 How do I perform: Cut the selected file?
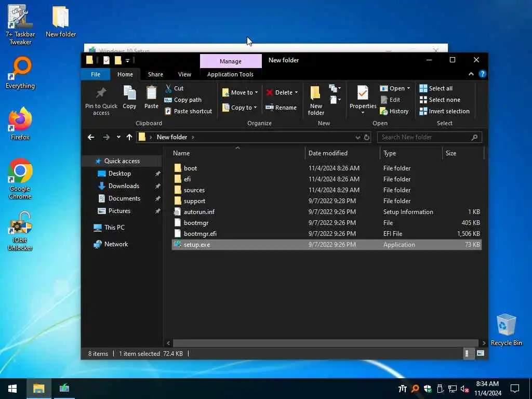click(x=174, y=88)
